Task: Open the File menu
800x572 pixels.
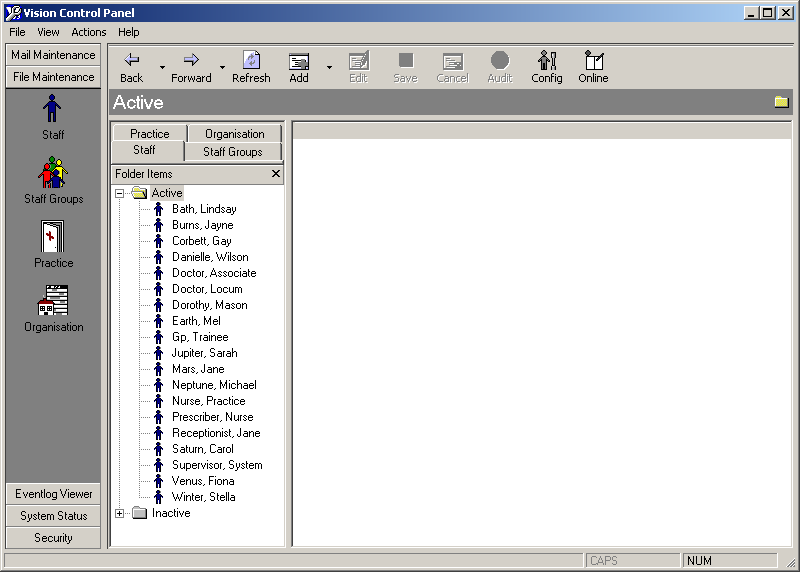Action: pyautogui.click(x=17, y=32)
